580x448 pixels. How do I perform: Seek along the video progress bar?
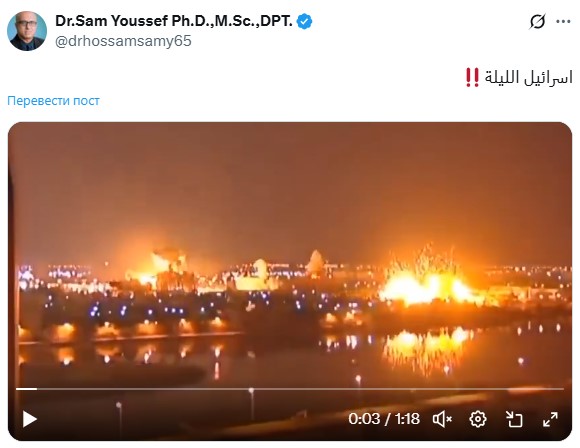pyautogui.click(x=290, y=389)
